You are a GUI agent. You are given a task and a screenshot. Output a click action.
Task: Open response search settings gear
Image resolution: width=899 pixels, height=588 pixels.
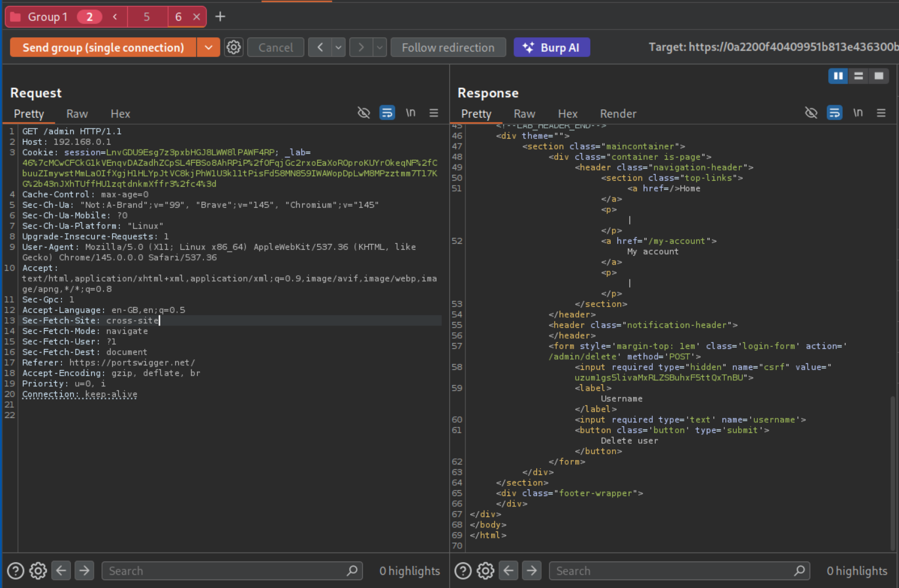485,571
